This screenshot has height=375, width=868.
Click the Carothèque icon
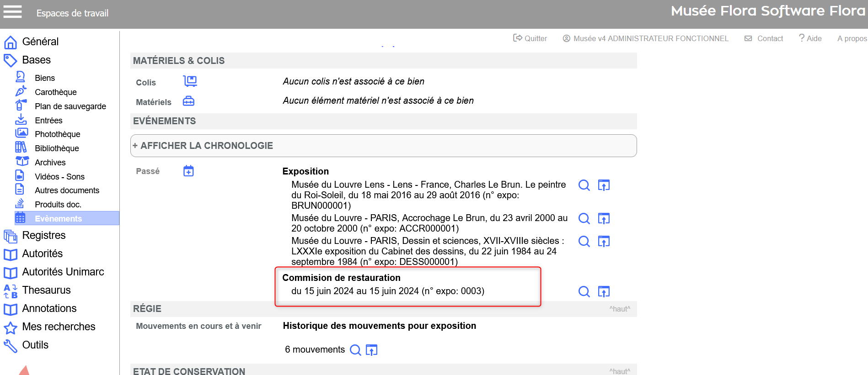[21, 91]
